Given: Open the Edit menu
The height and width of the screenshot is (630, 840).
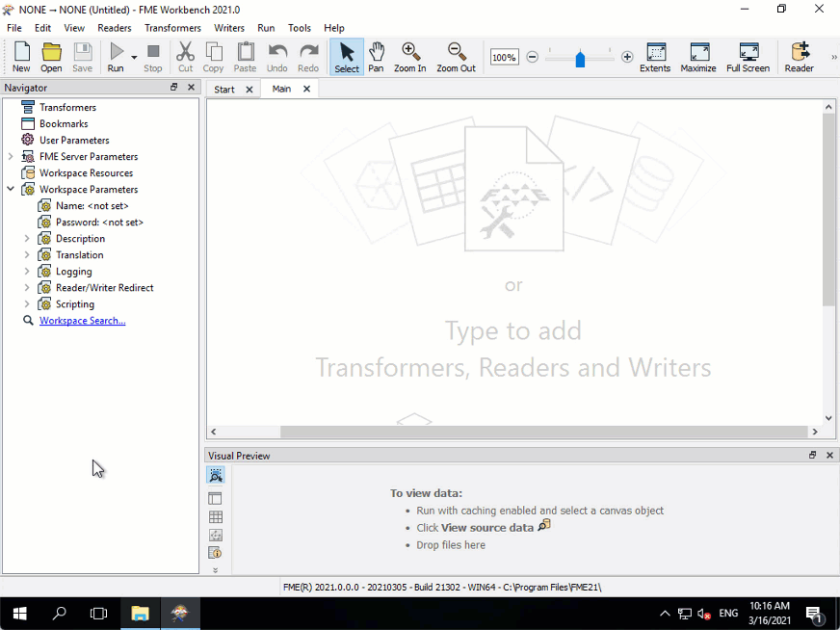Looking at the screenshot, I should [42, 28].
